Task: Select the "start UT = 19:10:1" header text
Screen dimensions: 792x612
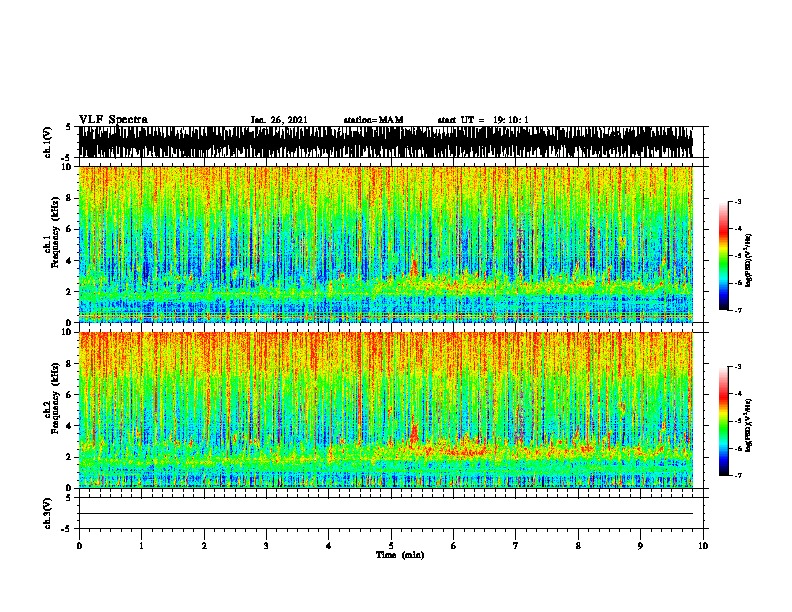Action: [x=483, y=120]
